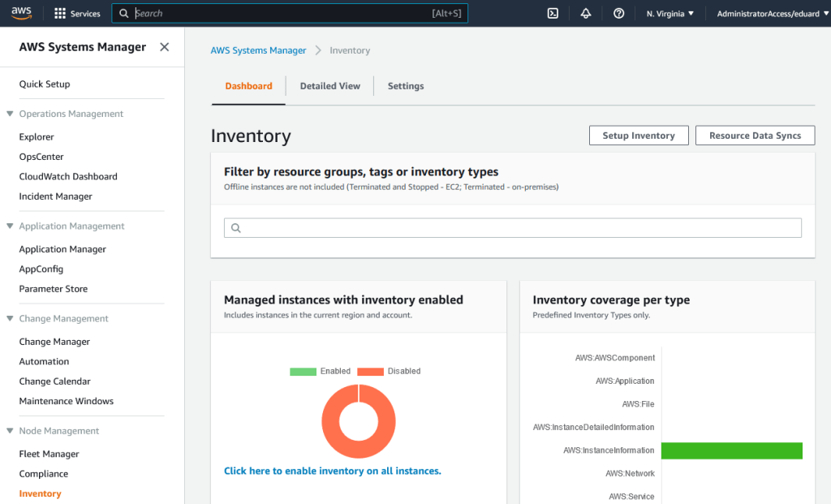Screen dimensions: 831x504
Task: Switch to the Settings tab
Action: coord(406,86)
